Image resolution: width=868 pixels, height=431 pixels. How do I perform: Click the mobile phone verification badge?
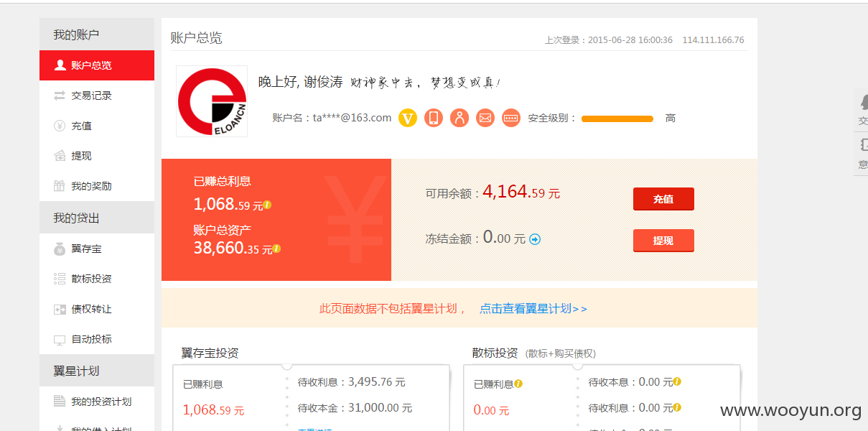tap(434, 118)
